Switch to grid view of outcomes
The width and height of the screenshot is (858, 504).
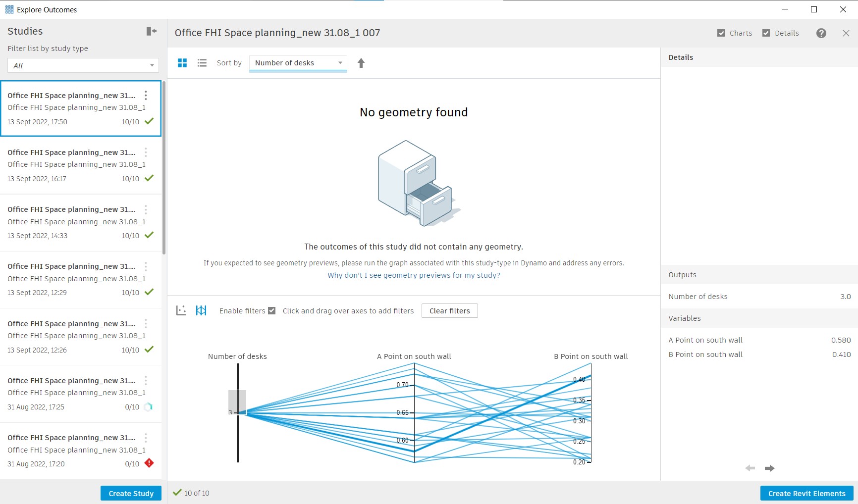pyautogui.click(x=182, y=63)
